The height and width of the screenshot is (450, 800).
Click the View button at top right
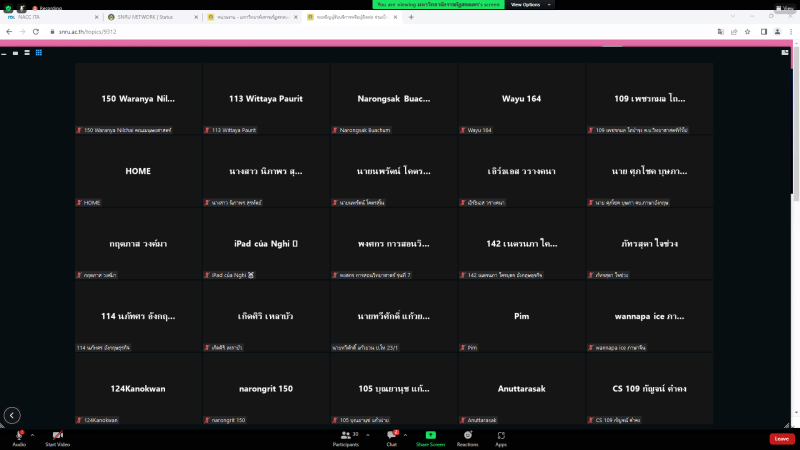[783, 5]
